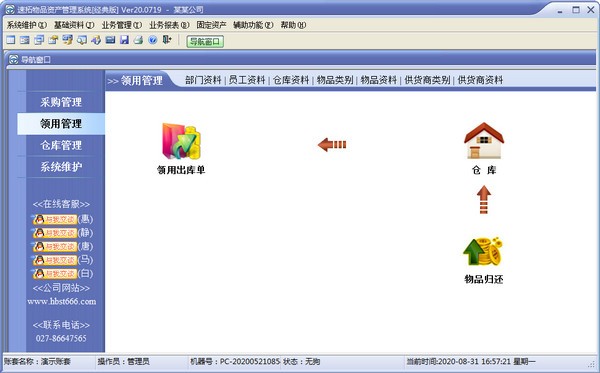The width and height of the screenshot is (600, 373).
Task: Click the blue round help icon
Action: pyautogui.click(x=153, y=40)
